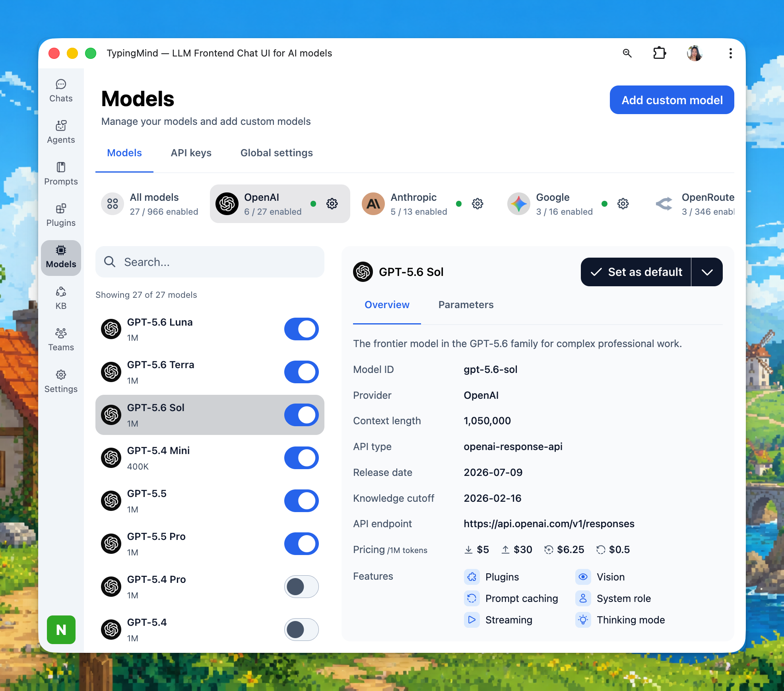Screen dimensions: 784x691
Task: Enable the GPT-5.4 model toggle
Action: (x=301, y=630)
